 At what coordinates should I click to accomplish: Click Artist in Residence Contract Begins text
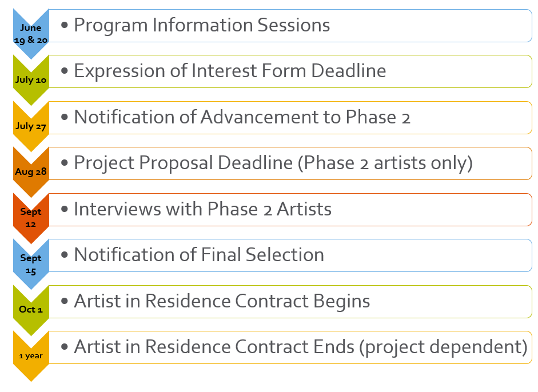(222, 301)
